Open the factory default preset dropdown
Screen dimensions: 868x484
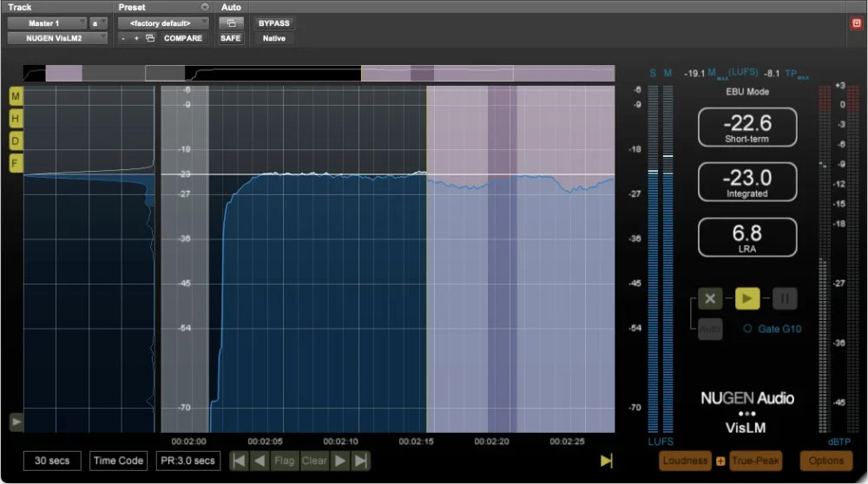coord(163,23)
